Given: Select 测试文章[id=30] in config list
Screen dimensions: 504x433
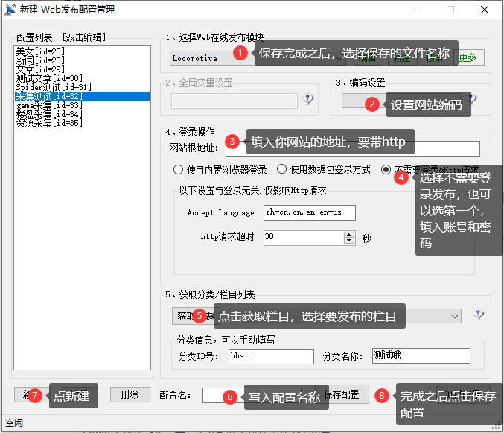Looking at the screenshot, I should pos(82,78).
